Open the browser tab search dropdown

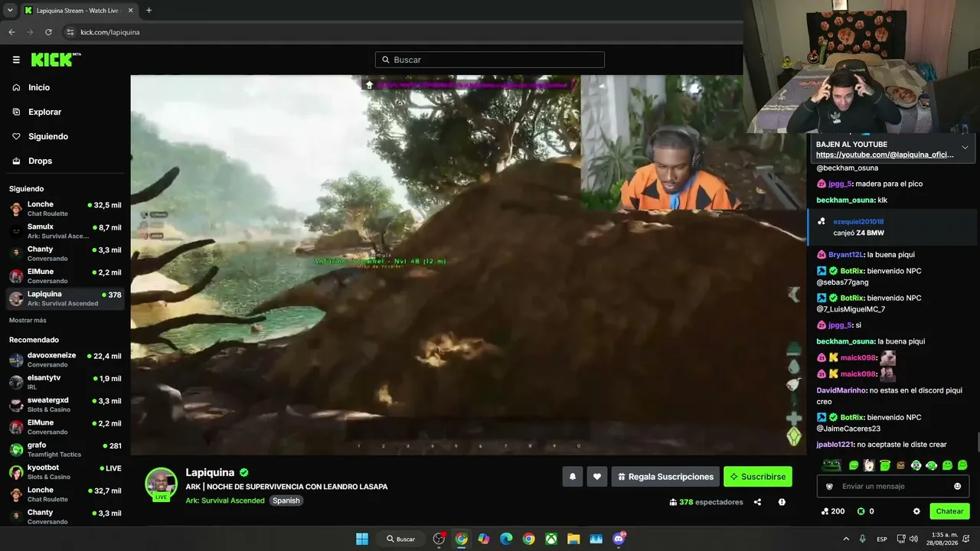coord(10,10)
